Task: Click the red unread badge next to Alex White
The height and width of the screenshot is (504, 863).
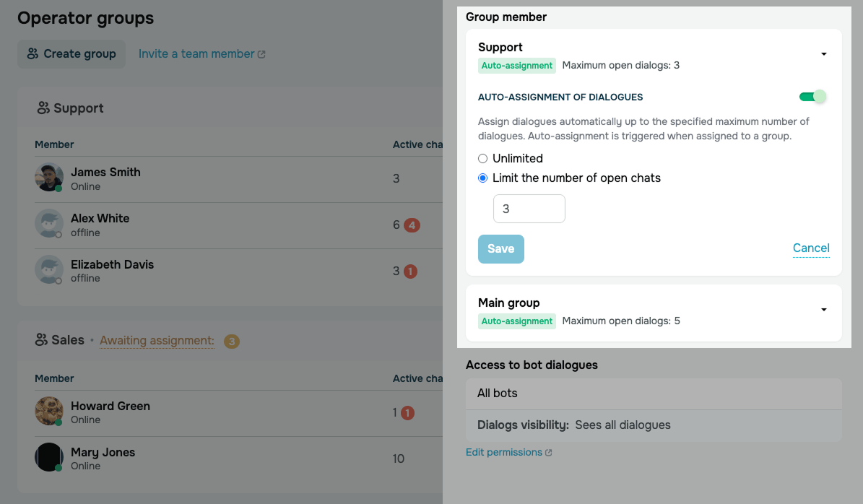Action: [412, 225]
